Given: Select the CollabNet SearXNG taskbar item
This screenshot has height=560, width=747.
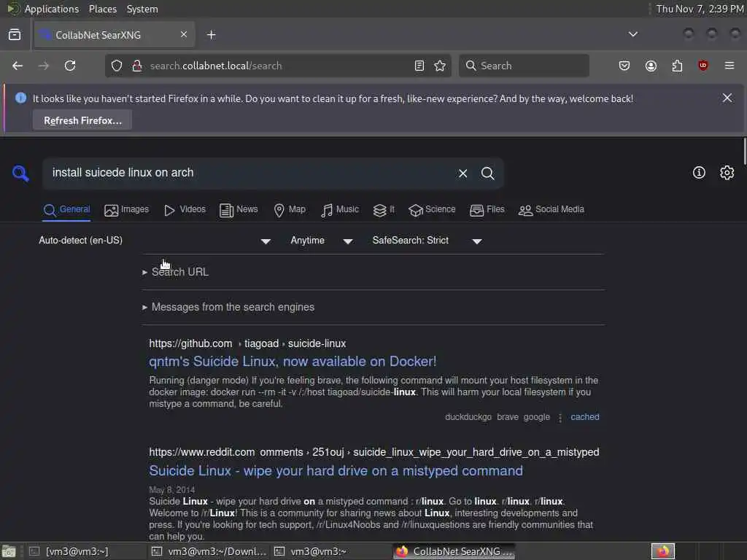Looking at the screenshot, I should point(454,551).
